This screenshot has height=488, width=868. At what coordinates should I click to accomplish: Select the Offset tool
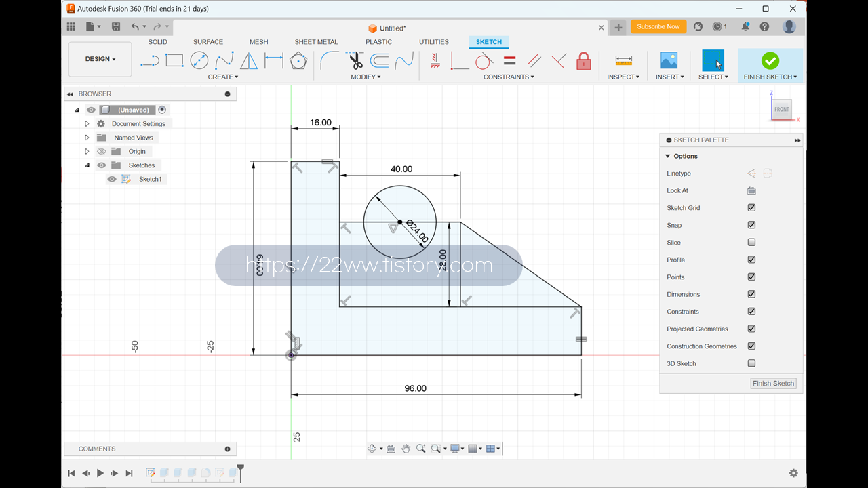pos(380,61)
